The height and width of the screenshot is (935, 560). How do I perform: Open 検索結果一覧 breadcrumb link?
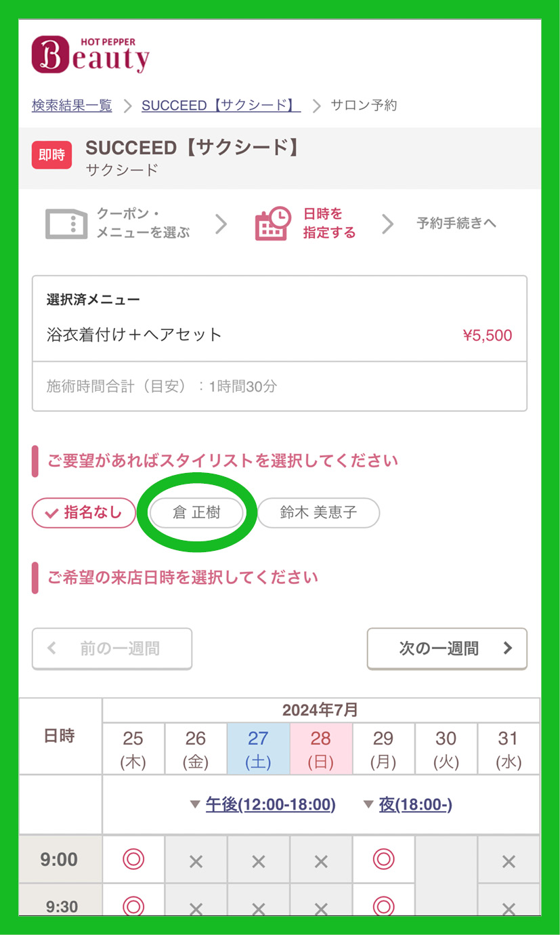click(72, 105)
